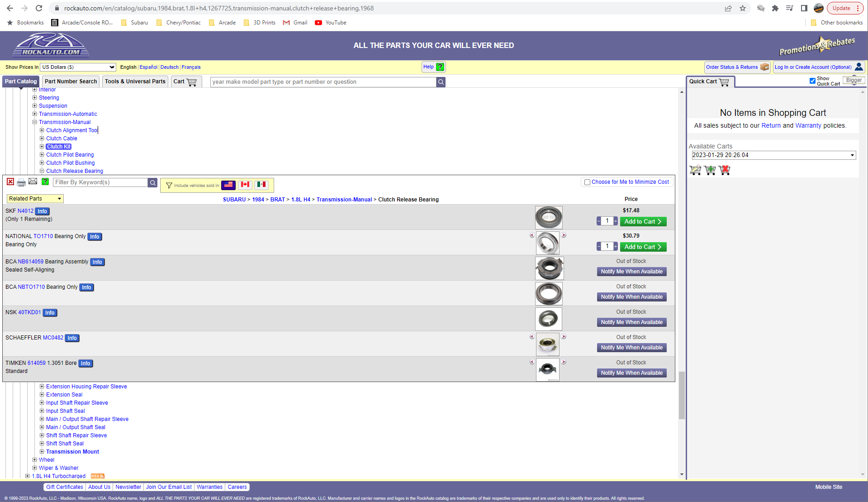This screenshot has height=502, width=868.
Task: Click the Bigger button
Action: [x=854, y=80]
